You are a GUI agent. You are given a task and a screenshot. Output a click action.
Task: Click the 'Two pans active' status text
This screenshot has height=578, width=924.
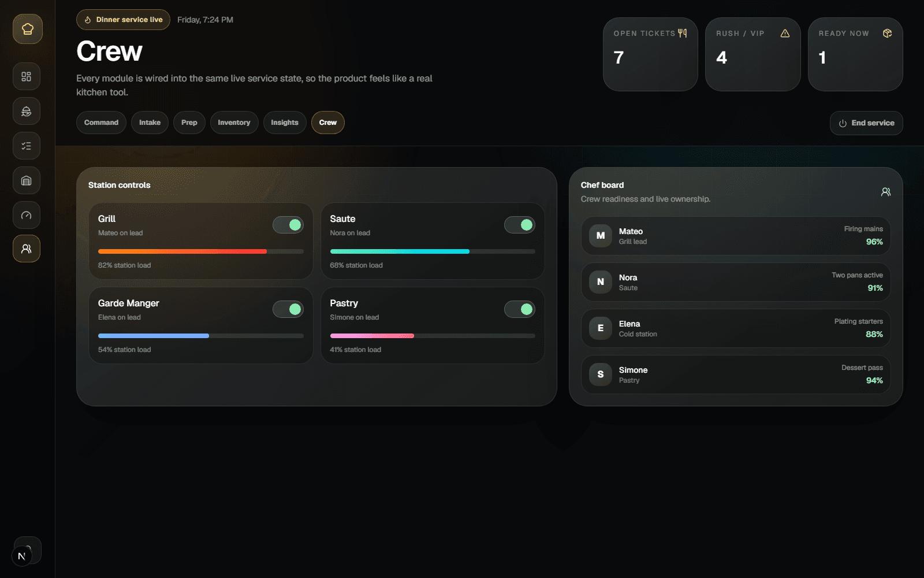(x=857, y=275)
